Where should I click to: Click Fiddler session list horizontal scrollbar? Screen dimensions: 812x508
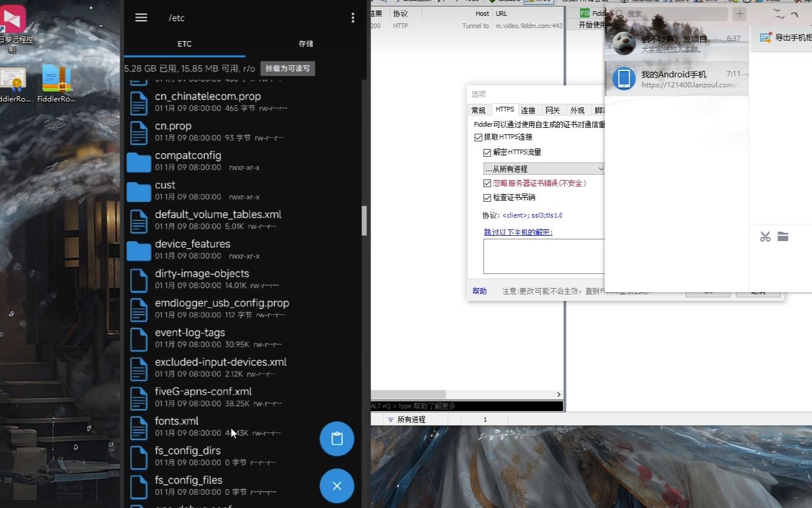coord(408,394)
